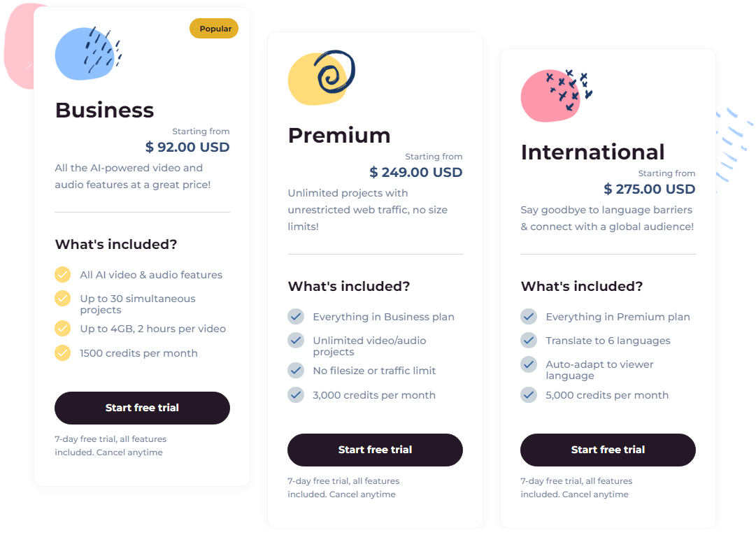The image size is (756, 542).
Task: Click checkmark beside Everything in Business plan
Action: click(296, 317)
